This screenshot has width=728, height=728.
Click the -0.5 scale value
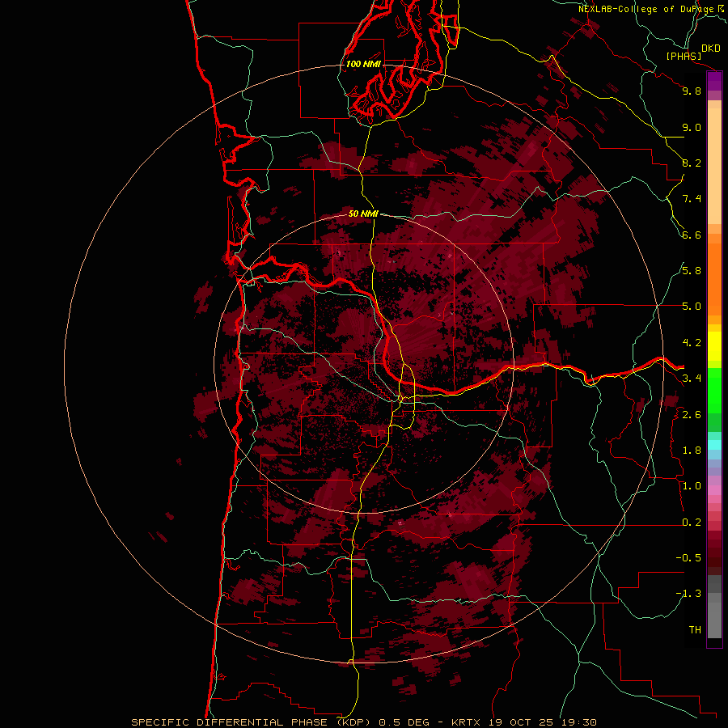click(688, 558)
